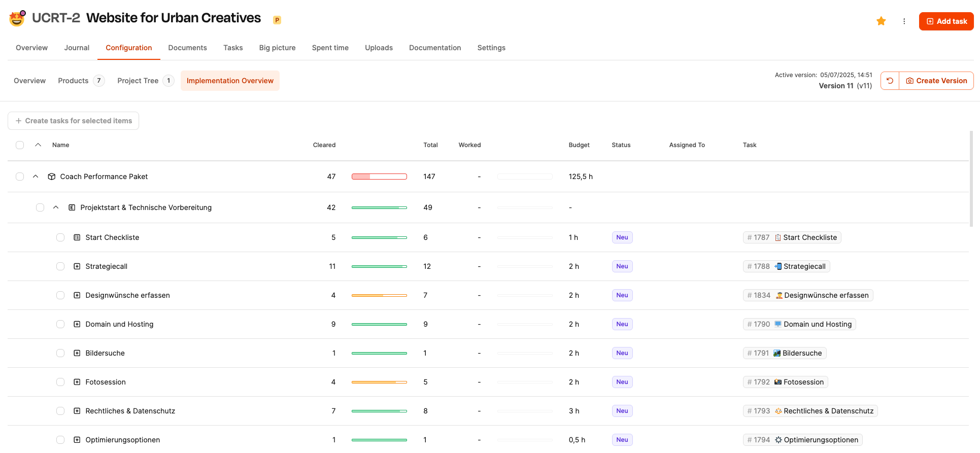Click the yellow P badge icon
Image resolution: width=980 pixels, height=453 pixels.
pos(277,20)
